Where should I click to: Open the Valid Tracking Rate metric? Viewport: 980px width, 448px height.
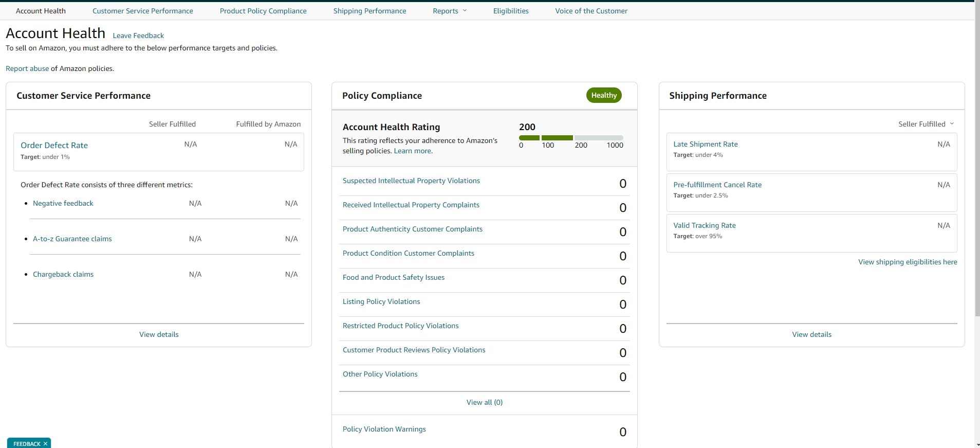(x=705, y=225)
